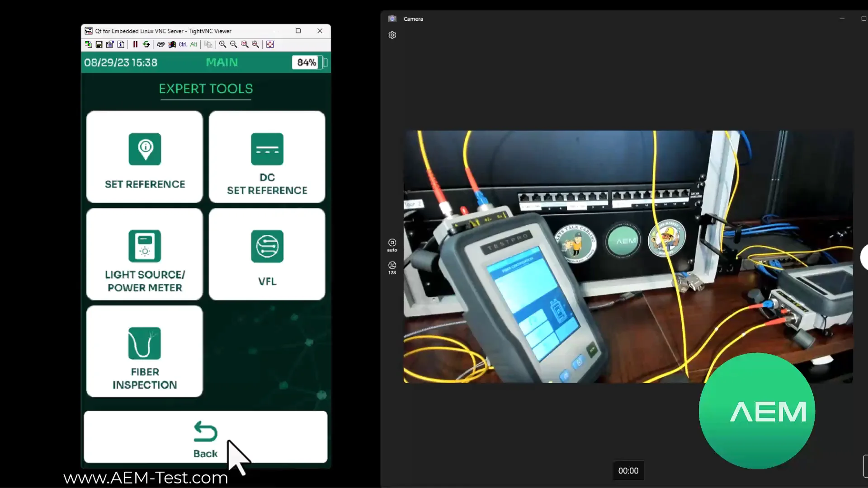Click Auto zoom magnifier icon
868x488 pixels.
[255, 44]
